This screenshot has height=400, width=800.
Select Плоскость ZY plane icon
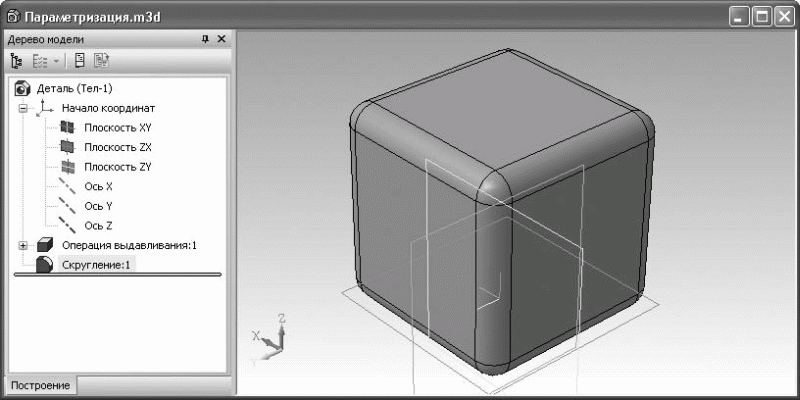pos(67,167)
